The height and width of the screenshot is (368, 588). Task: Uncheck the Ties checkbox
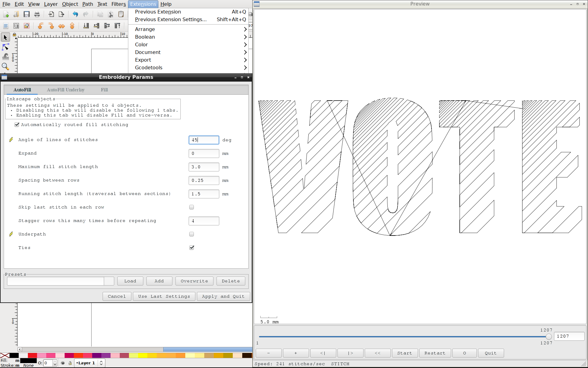[192, 247]
